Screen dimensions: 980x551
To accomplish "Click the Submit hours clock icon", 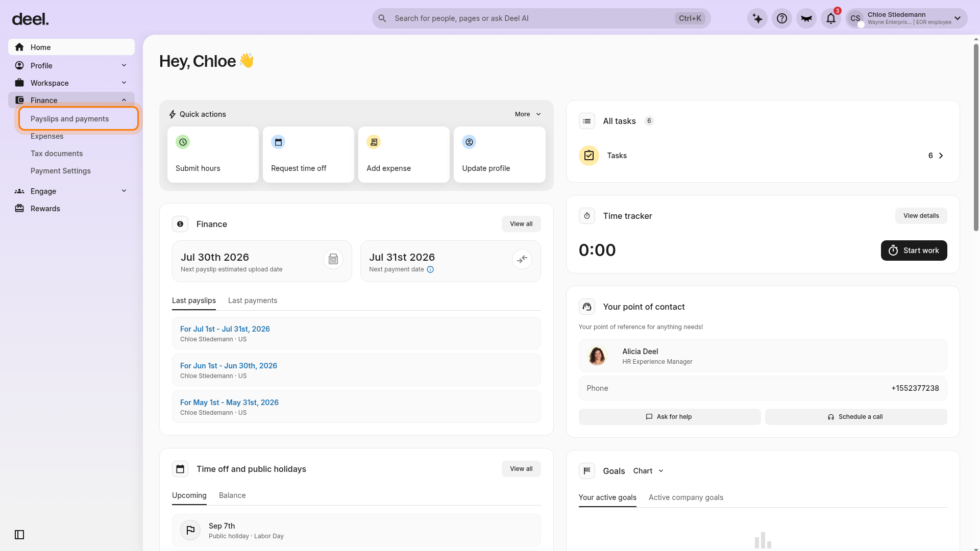I will tap(183, 142).
